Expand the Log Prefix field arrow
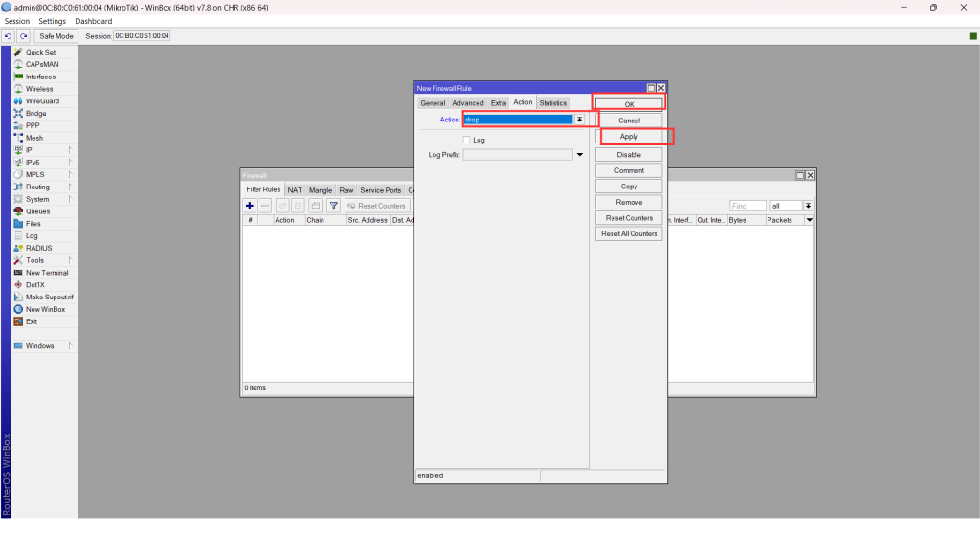980x551 pixels. click(579, 155)
